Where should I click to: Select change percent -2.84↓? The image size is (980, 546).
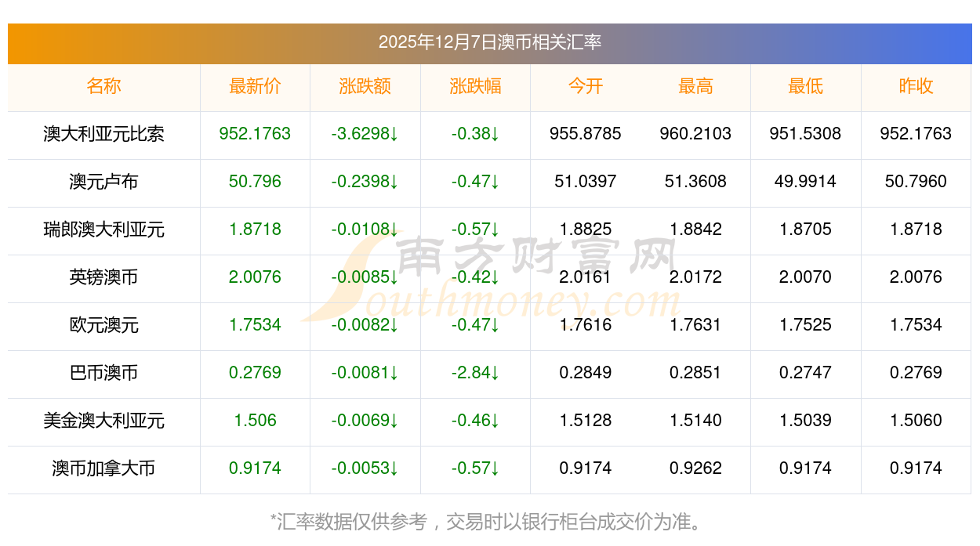pos(475,373)
